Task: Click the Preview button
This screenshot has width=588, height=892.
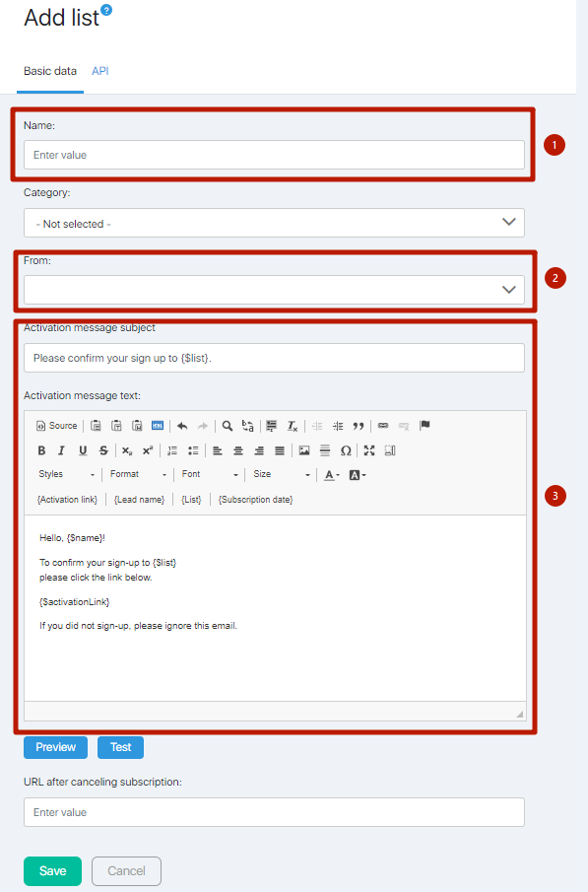Action: click(56, 747)
